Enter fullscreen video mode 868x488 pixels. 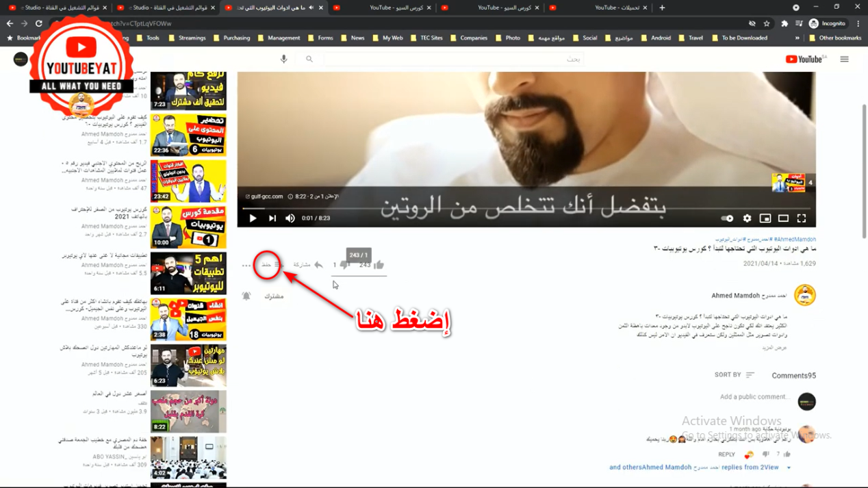tap(802, 218)
